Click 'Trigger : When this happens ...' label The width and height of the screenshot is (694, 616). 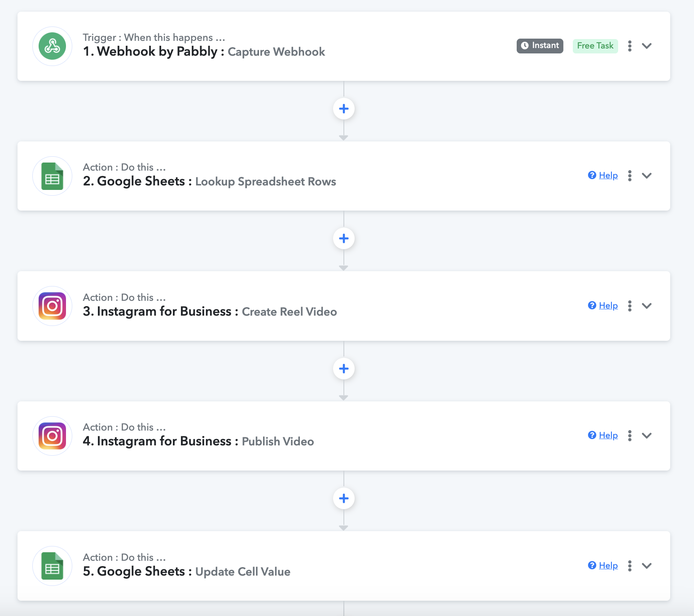pyautogui.click(x=154, y=38)
